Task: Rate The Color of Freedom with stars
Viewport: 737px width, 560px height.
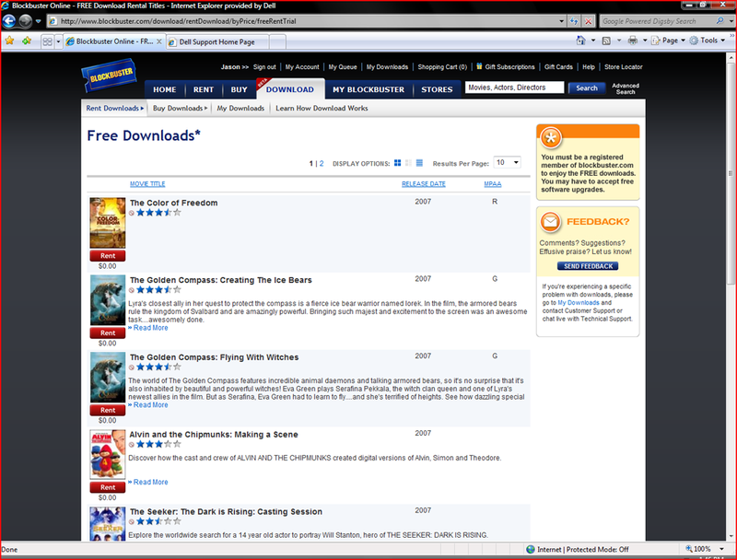Action: [x=158, y=213]
